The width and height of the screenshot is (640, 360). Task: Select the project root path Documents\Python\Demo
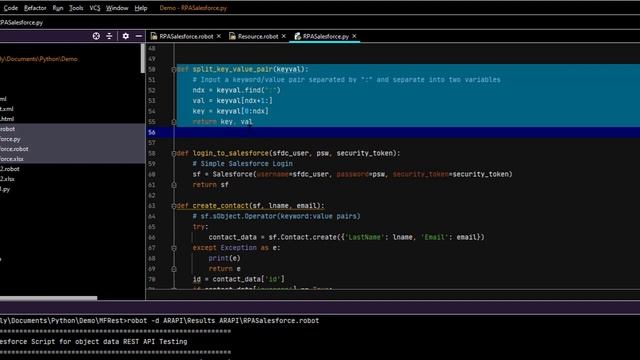39,59
